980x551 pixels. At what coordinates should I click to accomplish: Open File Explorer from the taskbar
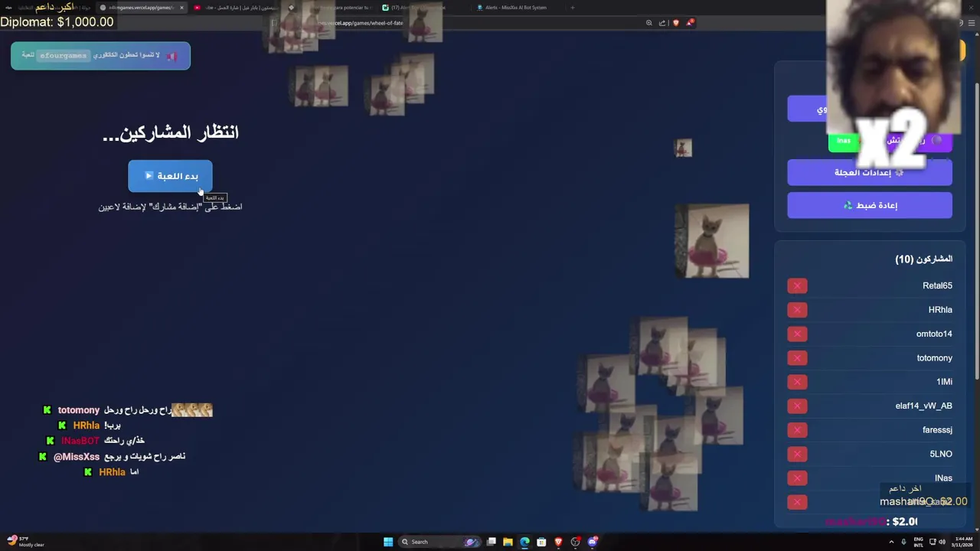(508, 542)
